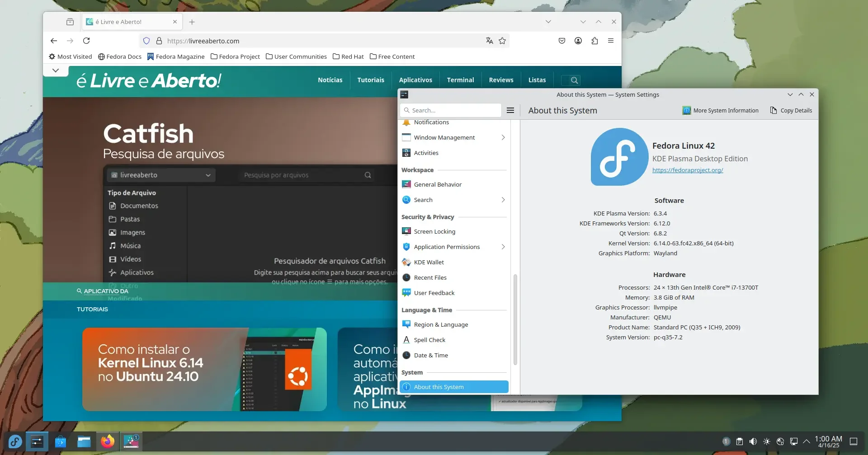Click the é Livre e Aberto! site logo
Screen dimensions: 868x455
tap(149, 81)
